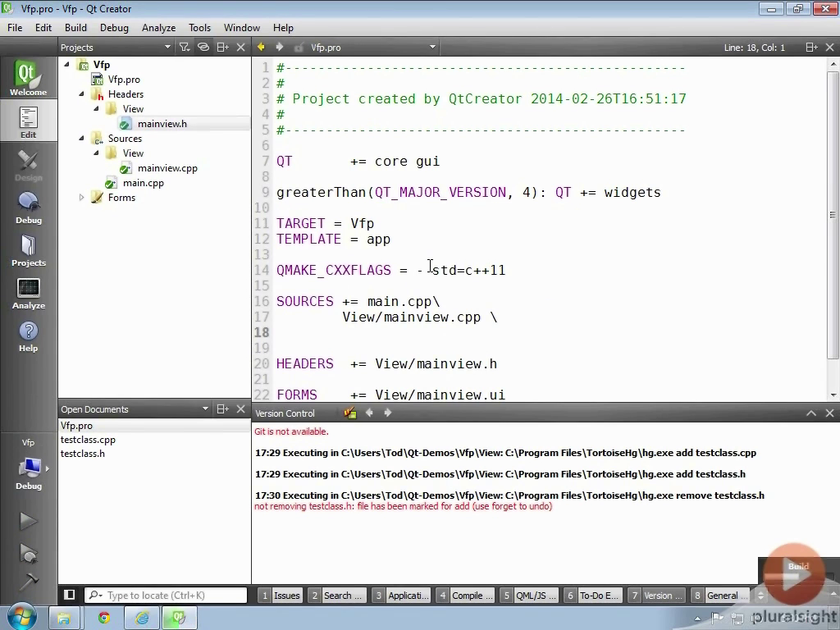
Task: Toggle synchronize with editor link icon
Action: (203, 47)
